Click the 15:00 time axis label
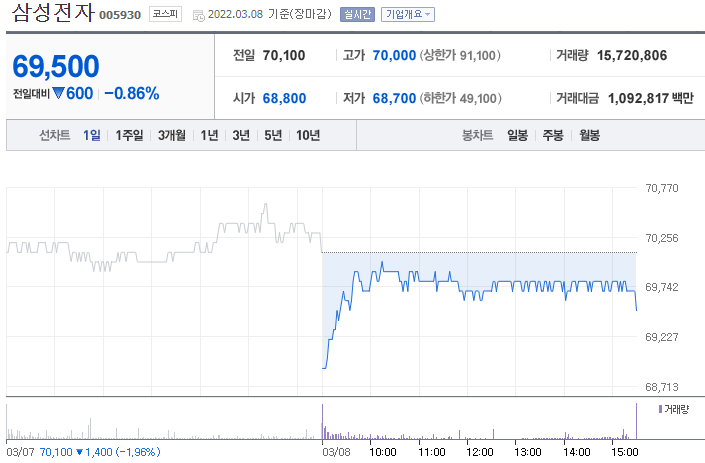 625,452
